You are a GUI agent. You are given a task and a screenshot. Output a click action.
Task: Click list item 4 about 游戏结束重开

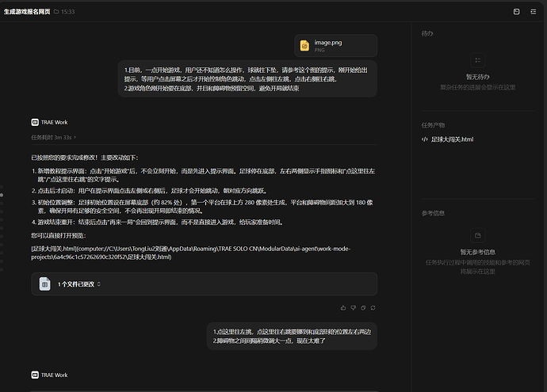(158, 223)
